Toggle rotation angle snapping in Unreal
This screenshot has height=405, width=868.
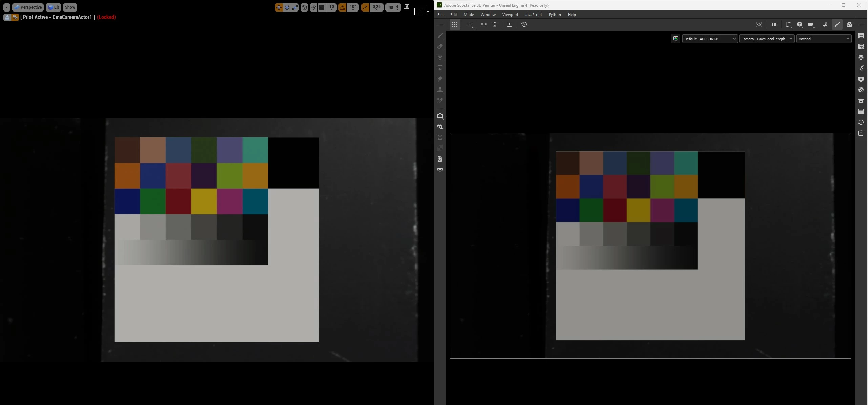point(343,7)
